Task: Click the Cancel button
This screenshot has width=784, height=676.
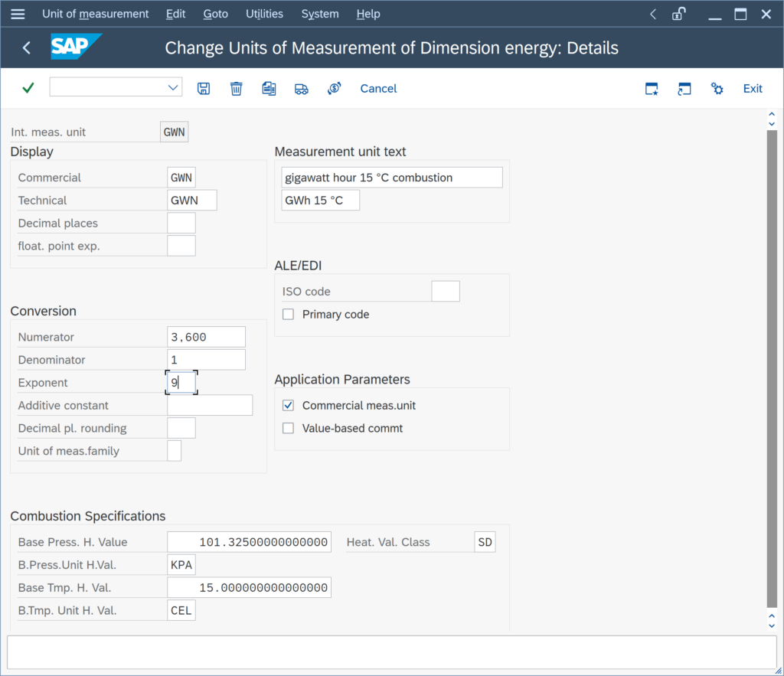Action: (x=378, y=89)
